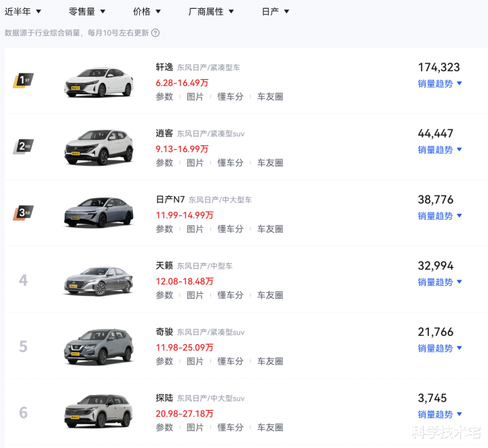Expand 销量趋势 for 轩逸
Screen dimensions: 488x448
(440, 83)
